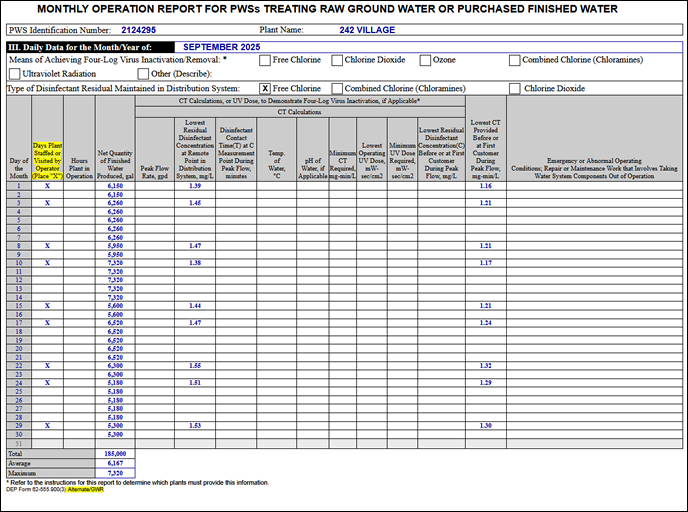Select the Maximum row value 7,320

click(x=114, y=473)
